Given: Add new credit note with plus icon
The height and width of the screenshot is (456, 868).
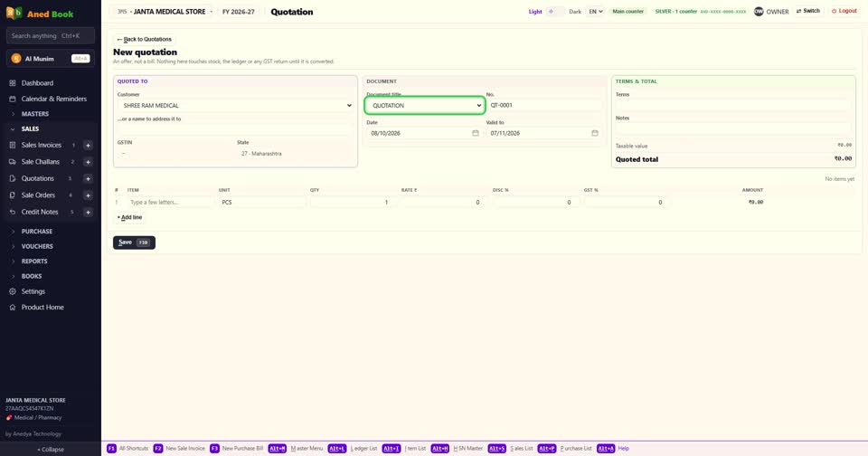Looking at the screenshot, I should tap(88, 212).
